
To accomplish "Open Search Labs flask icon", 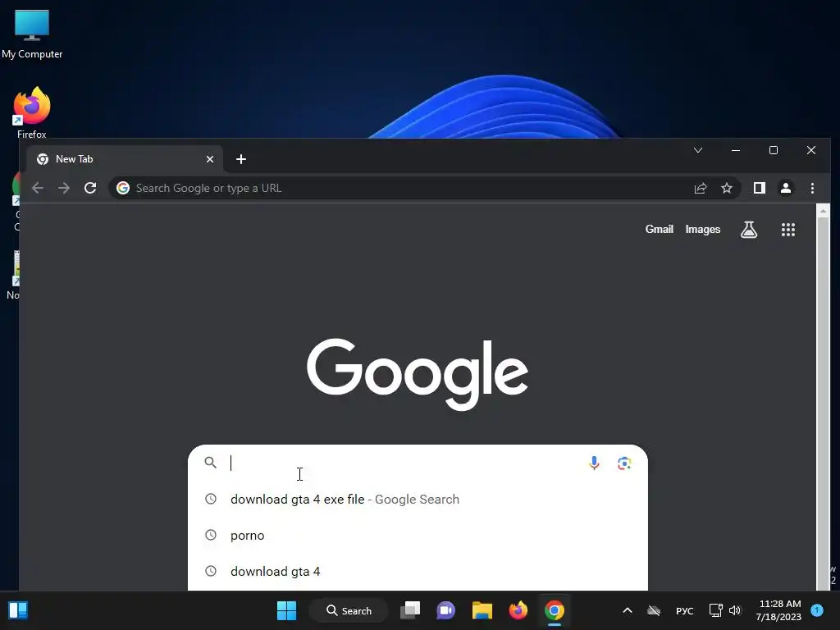I will (x=749, y=230).
